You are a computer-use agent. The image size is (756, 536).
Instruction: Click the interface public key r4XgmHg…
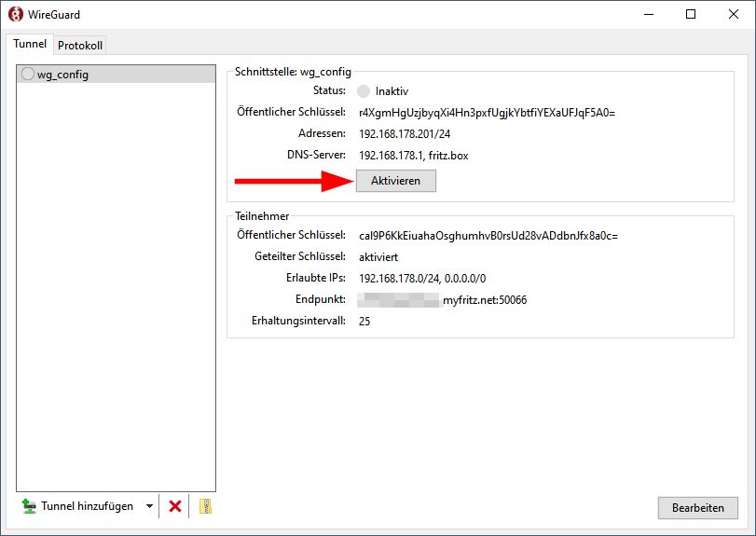click(x=487, y=113)
